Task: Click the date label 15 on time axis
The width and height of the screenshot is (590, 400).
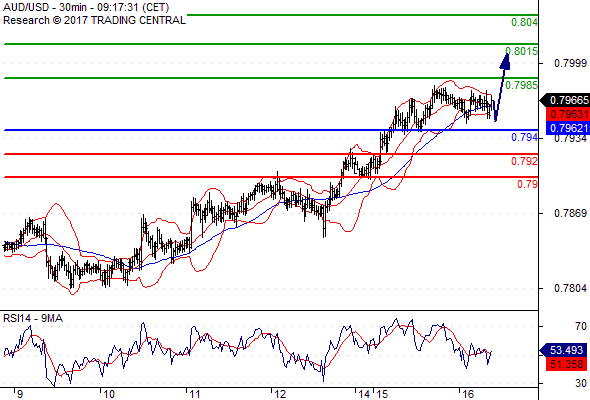Action: (x=382, y=394)
